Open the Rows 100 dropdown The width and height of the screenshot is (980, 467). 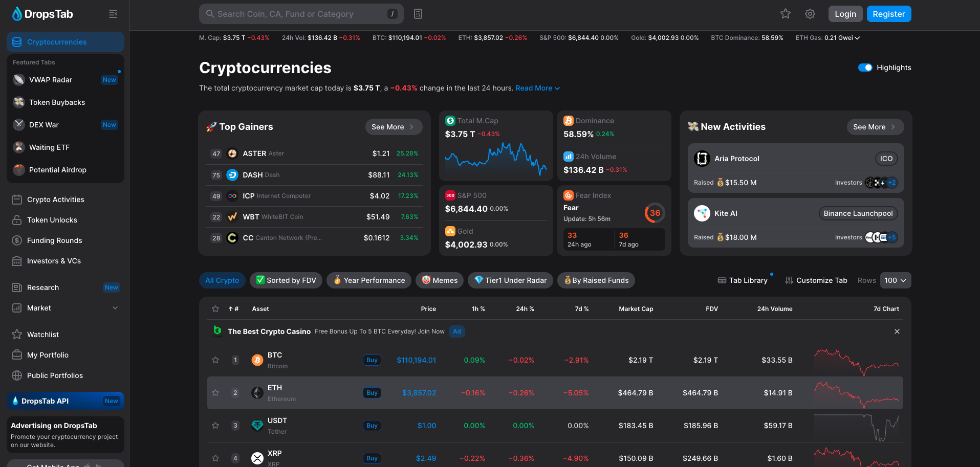point(896,280)
